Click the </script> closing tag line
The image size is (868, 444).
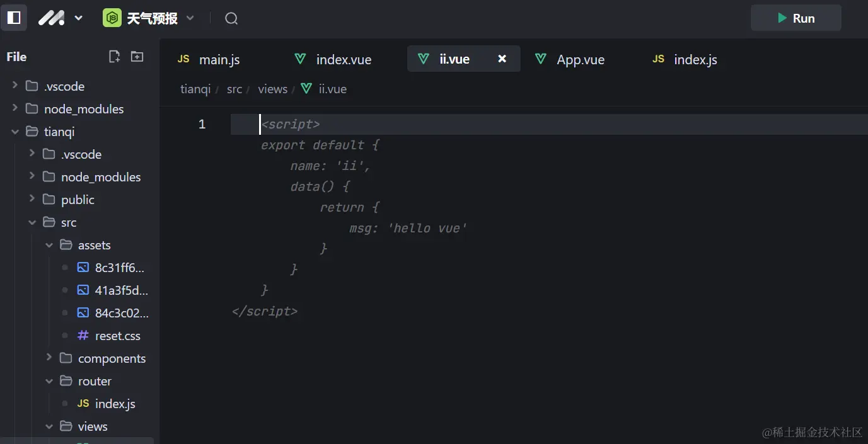tap(264, 311)
